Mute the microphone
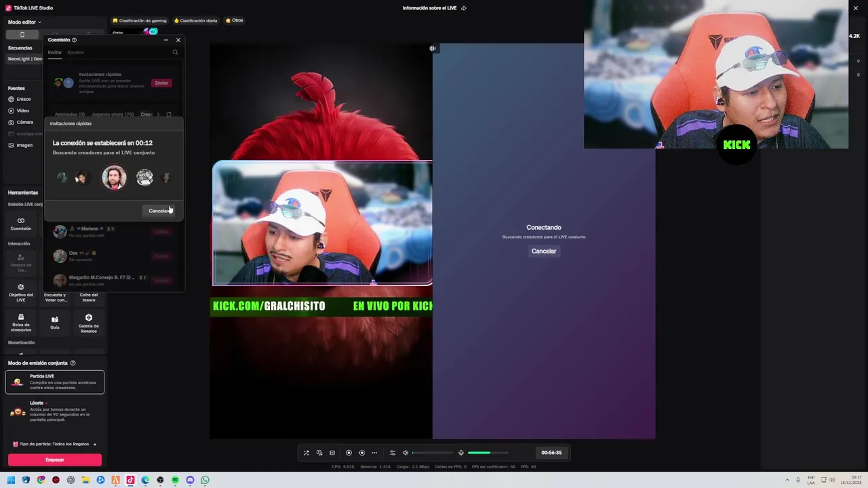Viewport: 868px width, 488px height. click(x=461, y=453)
